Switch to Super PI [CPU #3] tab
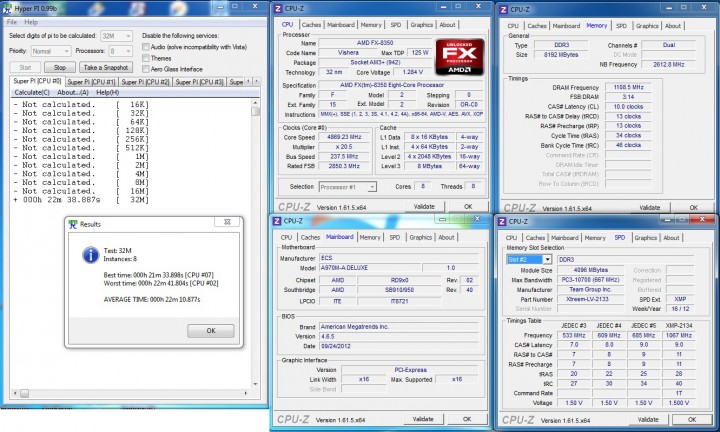 coord(199,82)
